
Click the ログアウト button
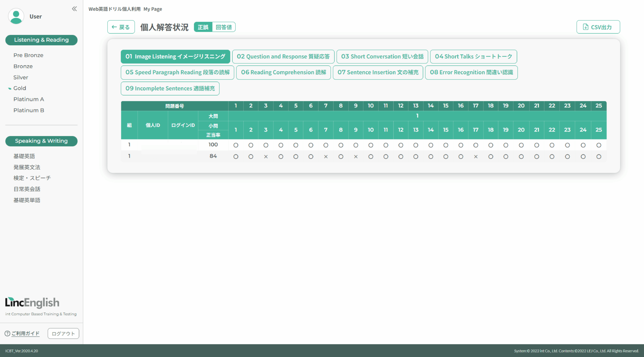[x=63, y=333]
